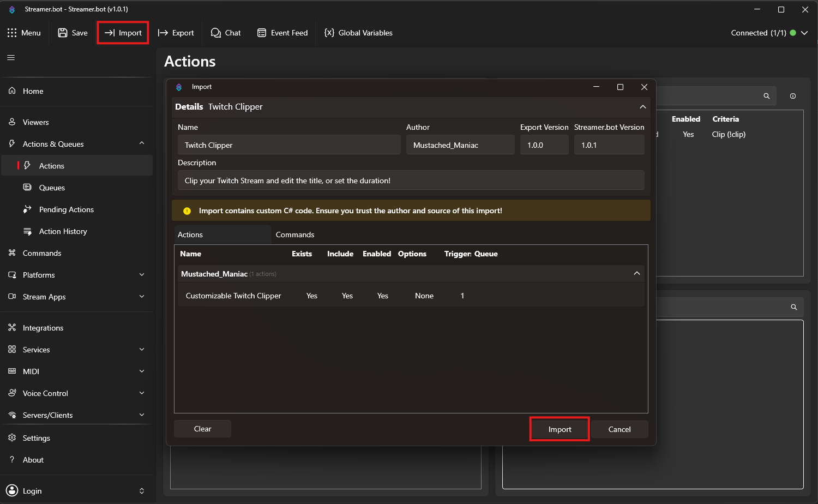Viewport: 818px width, 504px height.
Task: Save the current Streamer.bot configuration
Action: point(72,33)
